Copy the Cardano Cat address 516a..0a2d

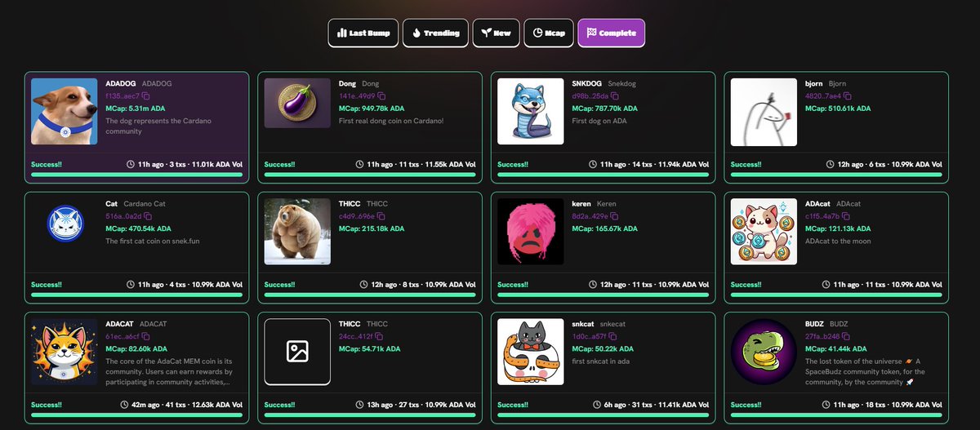pyautogui.click(x=146, y=216)
